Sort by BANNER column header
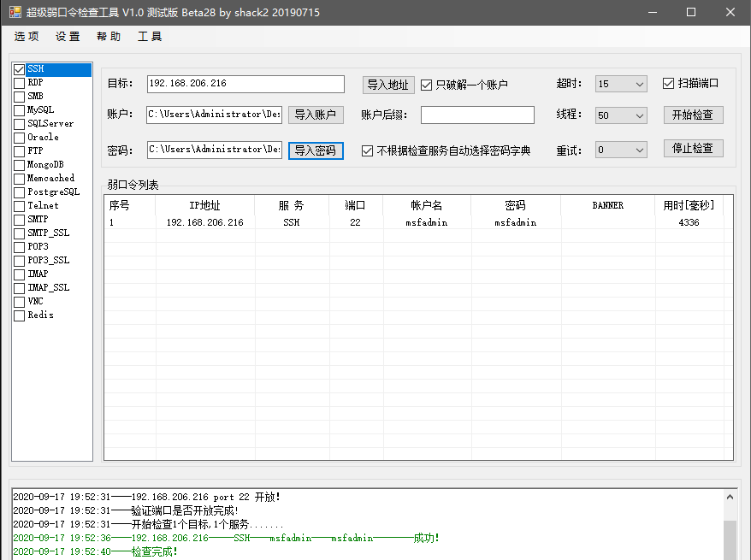Screen dimensions: 751x560 [x=608, y=206]
